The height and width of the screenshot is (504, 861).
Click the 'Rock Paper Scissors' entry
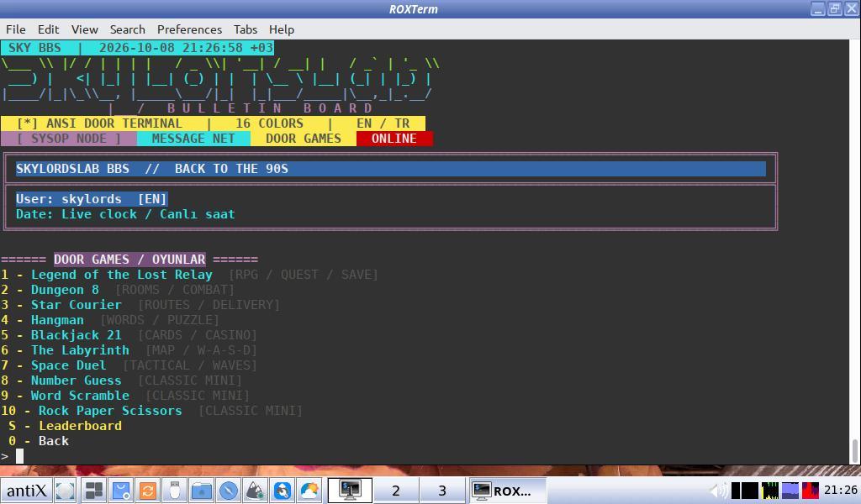tap(110, 411)
